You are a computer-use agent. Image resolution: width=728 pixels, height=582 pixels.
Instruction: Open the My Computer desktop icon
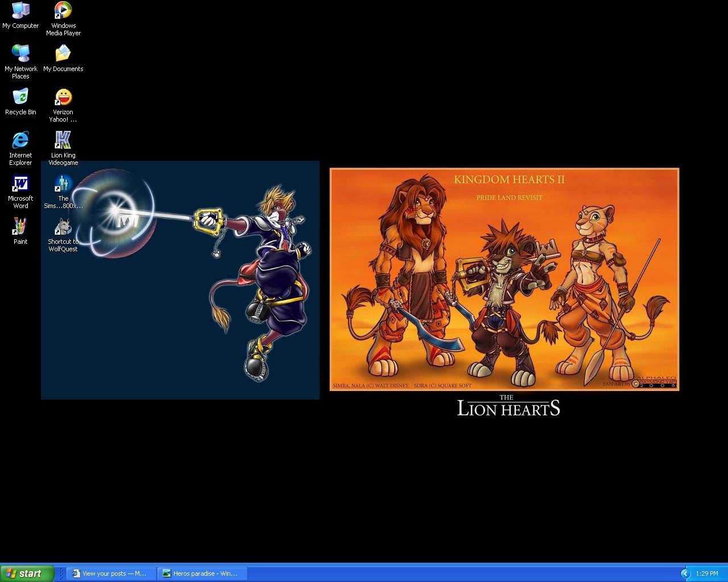point(20,11)
